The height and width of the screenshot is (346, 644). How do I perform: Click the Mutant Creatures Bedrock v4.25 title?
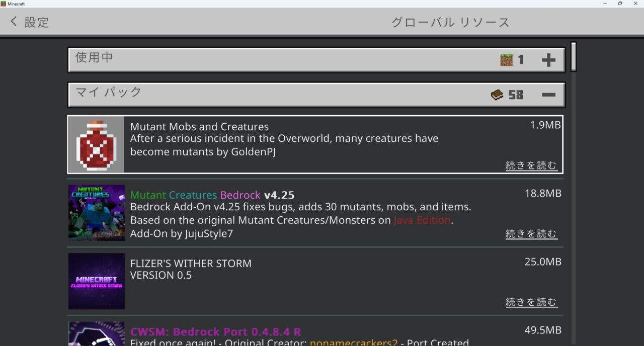[x=212, y=195]
